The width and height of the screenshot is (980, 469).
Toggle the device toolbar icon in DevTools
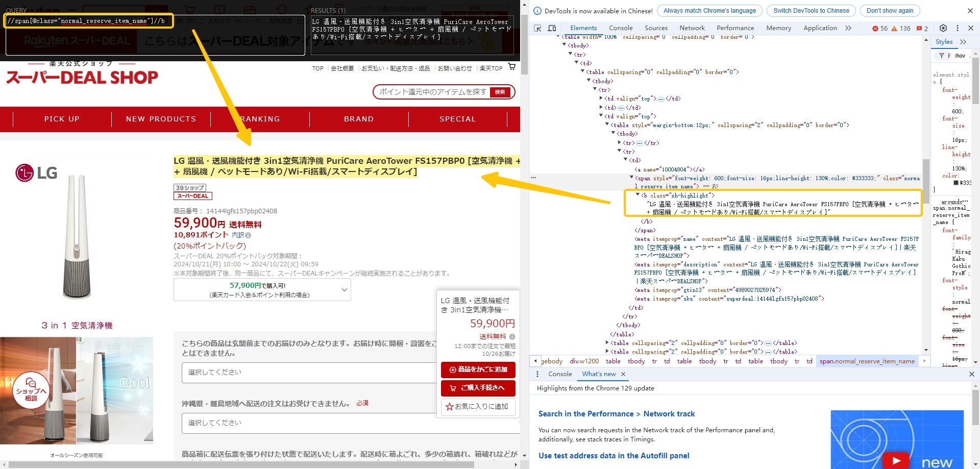552,28
